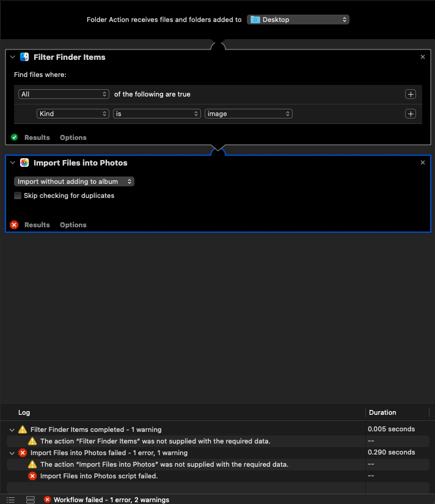435x504 pixels.
Task: Click error icon beside 'script failed' message
Action: 32,476
